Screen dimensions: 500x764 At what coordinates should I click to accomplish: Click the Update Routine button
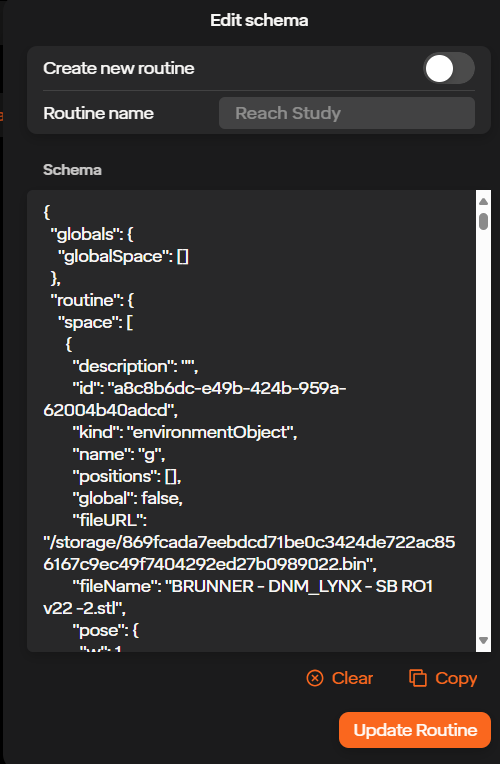[415, 729]
